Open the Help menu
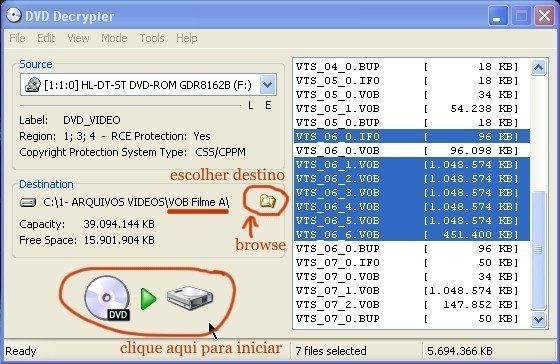The height and width of the screenshot is (364, 560). click(186, 38)
